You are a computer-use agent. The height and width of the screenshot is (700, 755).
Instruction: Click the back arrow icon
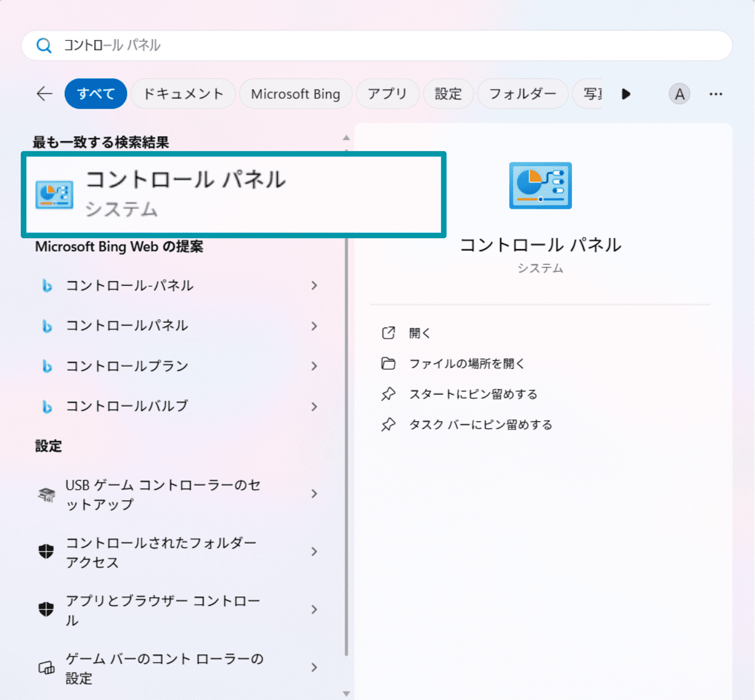[x=44, y=94]
